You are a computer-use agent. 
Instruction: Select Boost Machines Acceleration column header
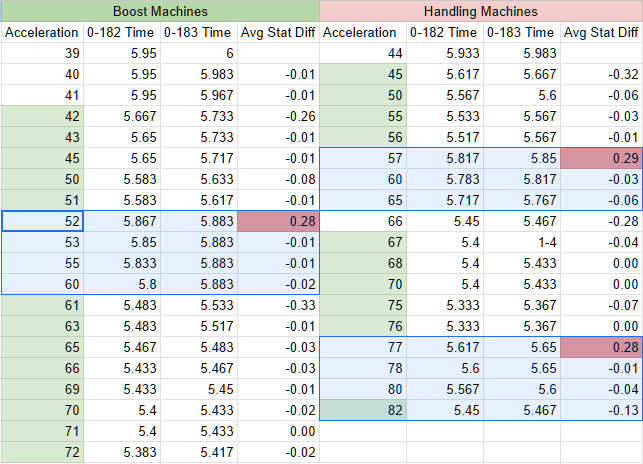[43, 32]
